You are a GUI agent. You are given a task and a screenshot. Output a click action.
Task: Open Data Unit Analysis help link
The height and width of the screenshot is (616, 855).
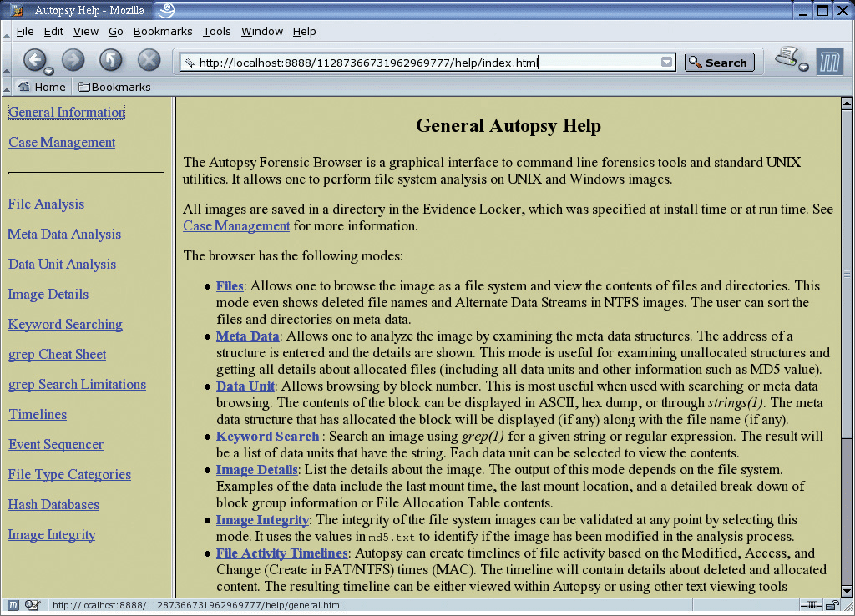pos(62,264)
